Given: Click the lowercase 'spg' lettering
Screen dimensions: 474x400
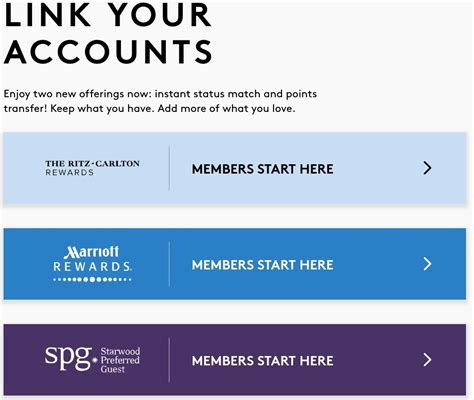Looking at the screenshot, I should click(x=68, y=359).
